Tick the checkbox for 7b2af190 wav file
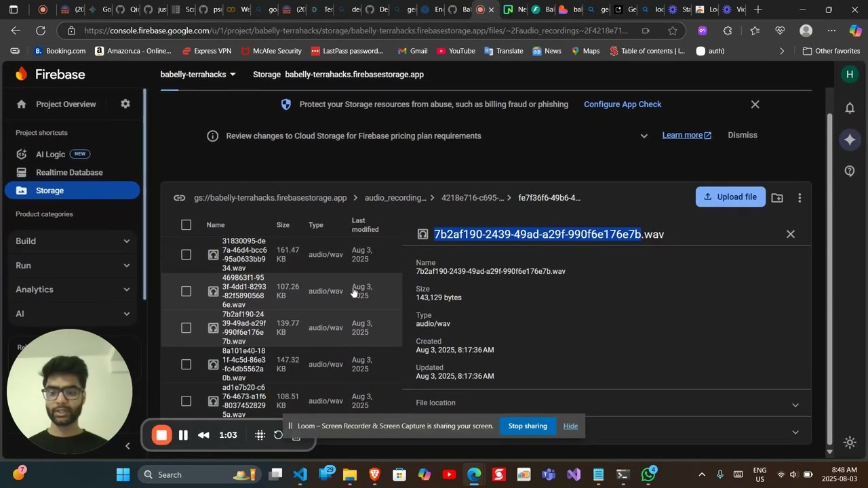This screenshot has width=868, height=488. pyautogui.click(x=186, y=328)
